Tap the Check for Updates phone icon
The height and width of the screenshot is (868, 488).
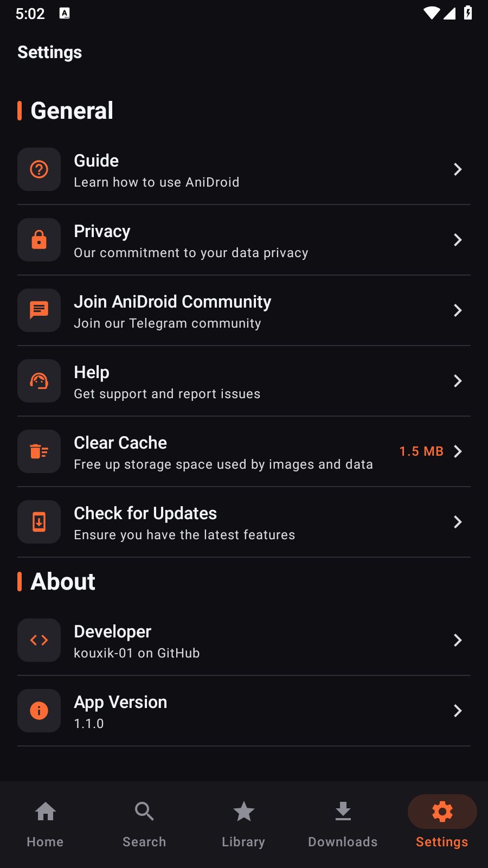click(x=39, y=522)
